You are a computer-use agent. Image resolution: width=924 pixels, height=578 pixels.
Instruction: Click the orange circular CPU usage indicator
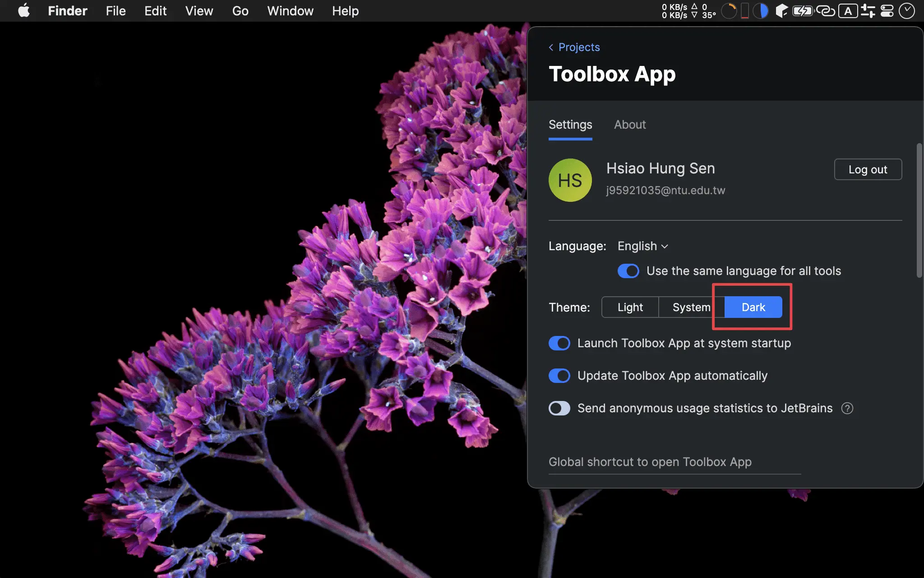tap(729, 11)
